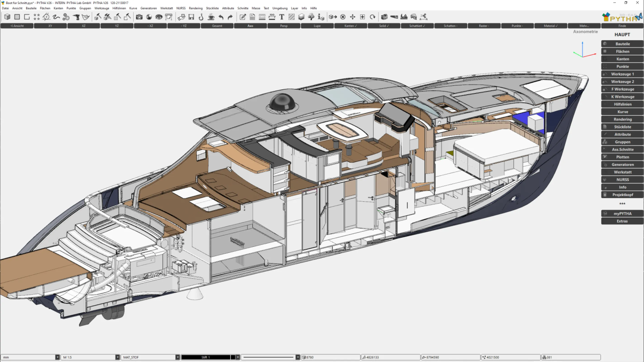Click the tree environment icon
This screenshot has height=362, width=644.
click(311, 17)
